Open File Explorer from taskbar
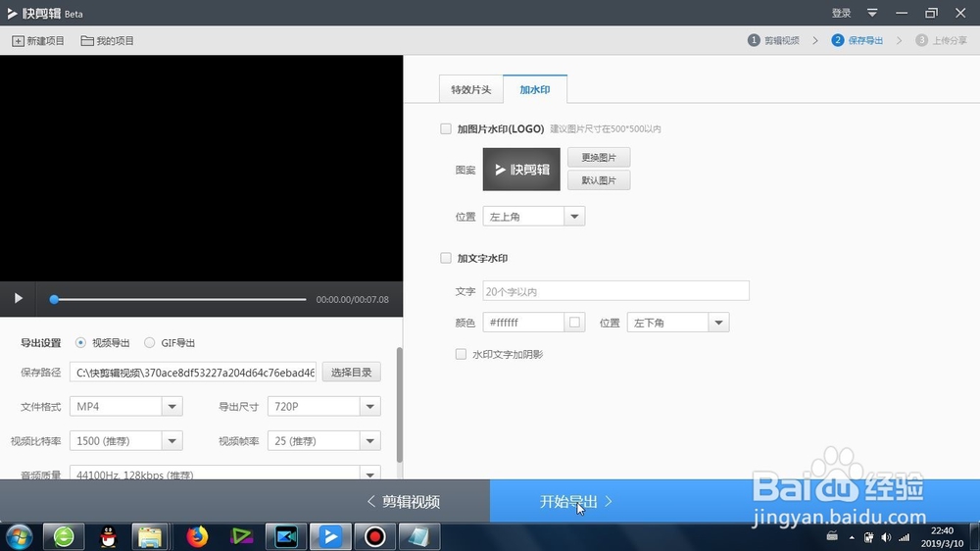This screenshot has width=980, height=551. tap(150, 536)
